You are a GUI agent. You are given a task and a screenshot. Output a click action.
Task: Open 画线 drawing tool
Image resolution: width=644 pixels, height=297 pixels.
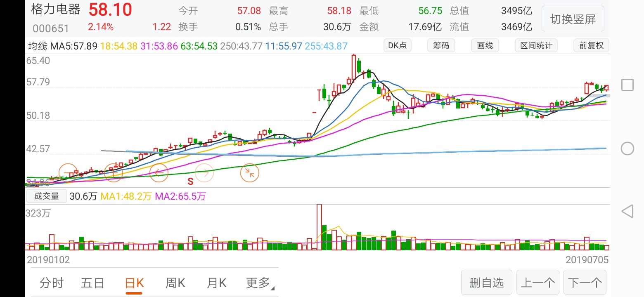point(485,45)
